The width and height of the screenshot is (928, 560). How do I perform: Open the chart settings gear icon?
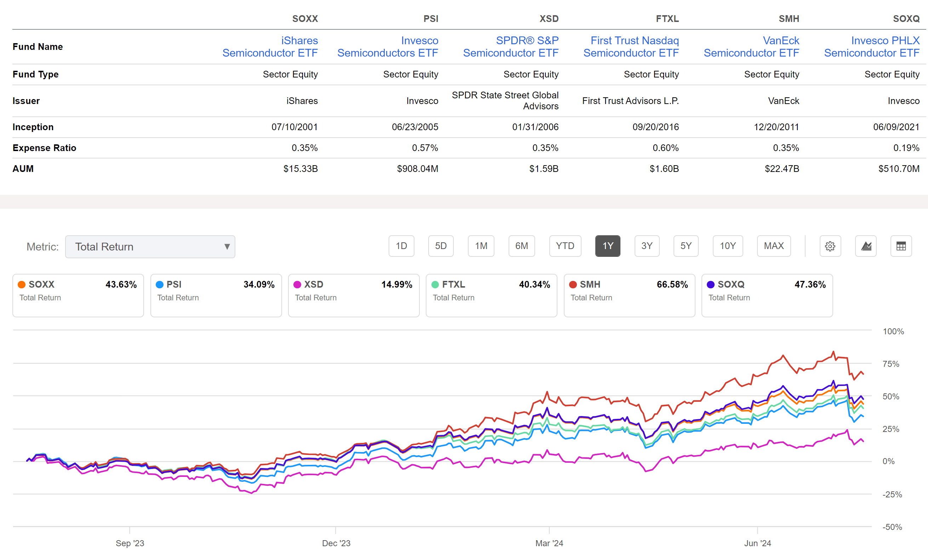[830, 246]
